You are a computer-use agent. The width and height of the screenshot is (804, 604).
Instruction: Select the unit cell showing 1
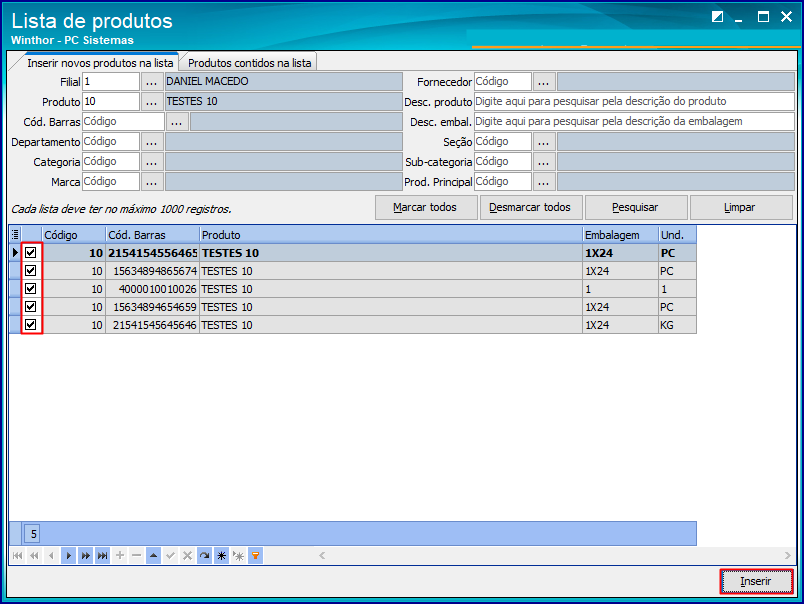(677, 289)
